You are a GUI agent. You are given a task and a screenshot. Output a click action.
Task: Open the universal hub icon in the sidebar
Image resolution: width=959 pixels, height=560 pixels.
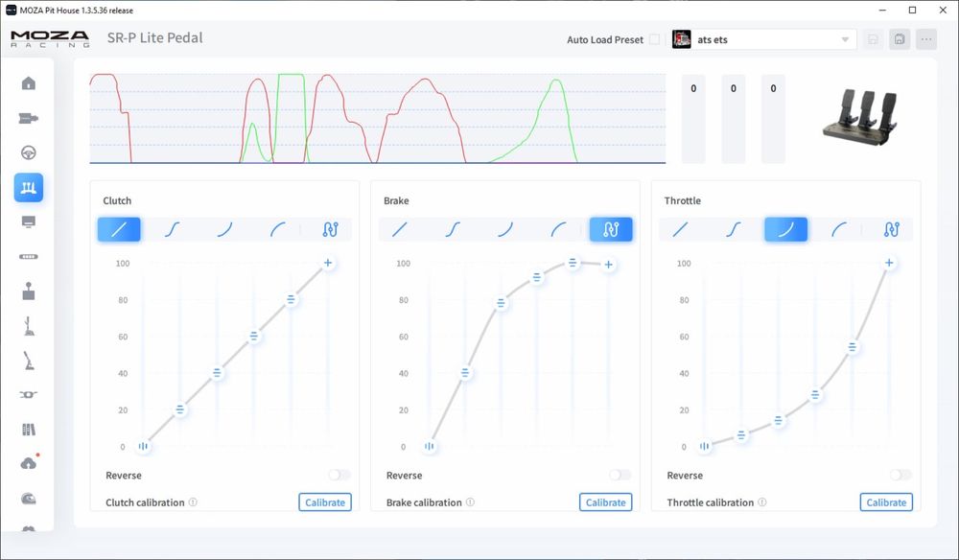pyautogui.click(x=29, y=395)
